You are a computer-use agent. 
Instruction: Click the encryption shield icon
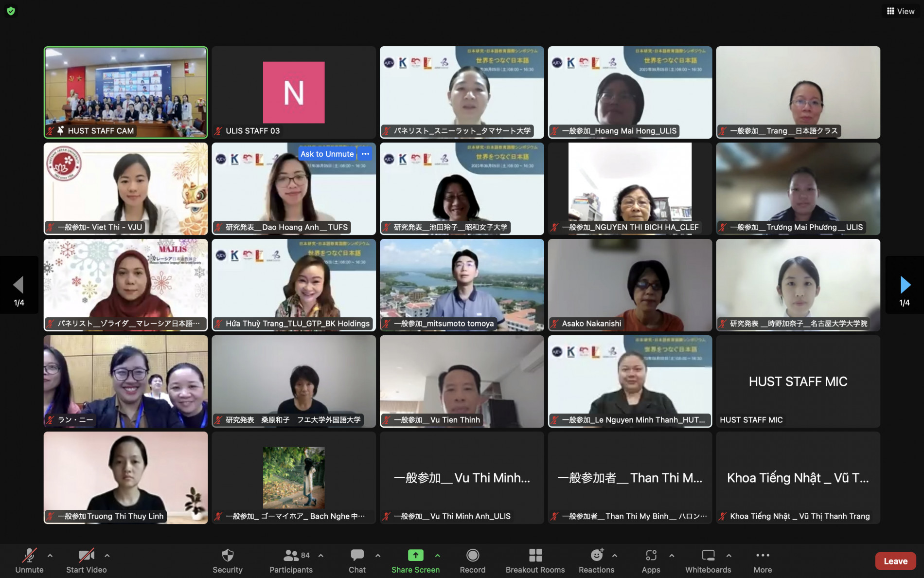(11, 11)
